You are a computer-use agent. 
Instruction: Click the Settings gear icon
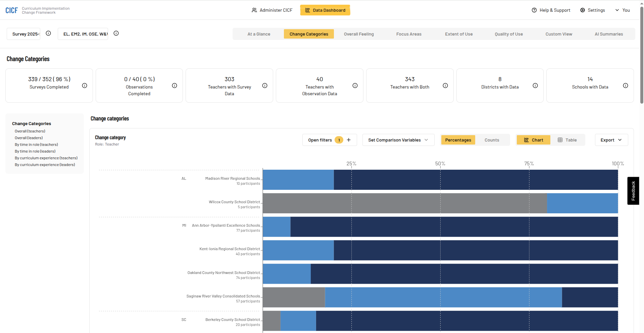pyautogui.click(x=583, y=10)
